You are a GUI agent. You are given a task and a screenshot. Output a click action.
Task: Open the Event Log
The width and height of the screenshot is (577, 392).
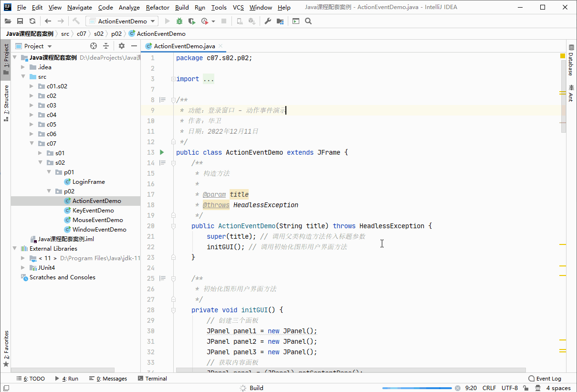[545, 379]
